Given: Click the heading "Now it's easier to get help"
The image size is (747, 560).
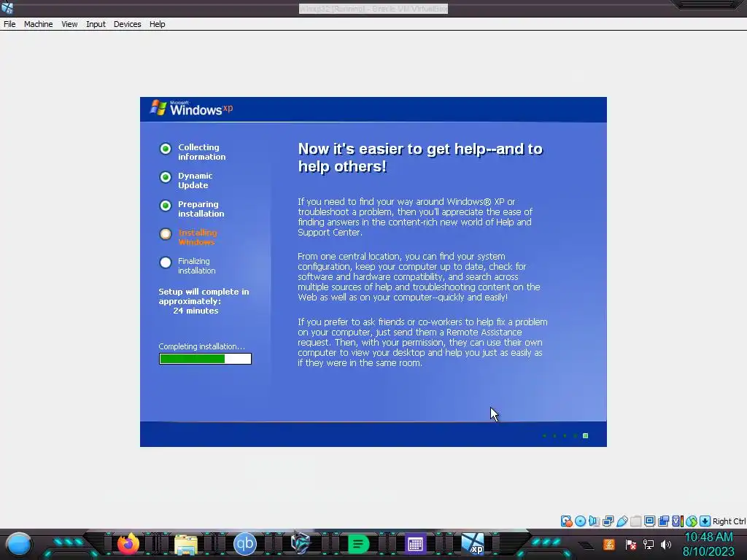Looking at the screenshot, I should coord(420,157).
